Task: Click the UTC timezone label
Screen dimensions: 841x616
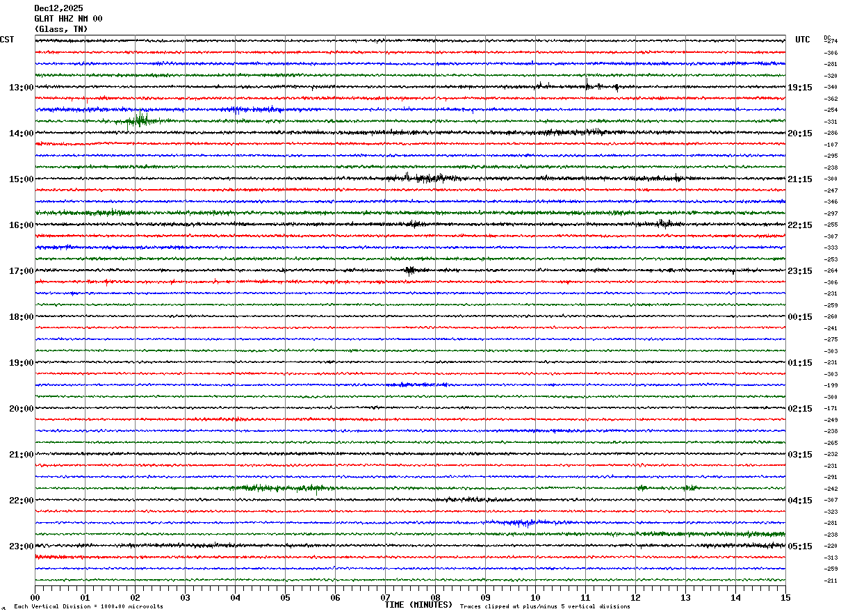Action: (x=803, y=40)
